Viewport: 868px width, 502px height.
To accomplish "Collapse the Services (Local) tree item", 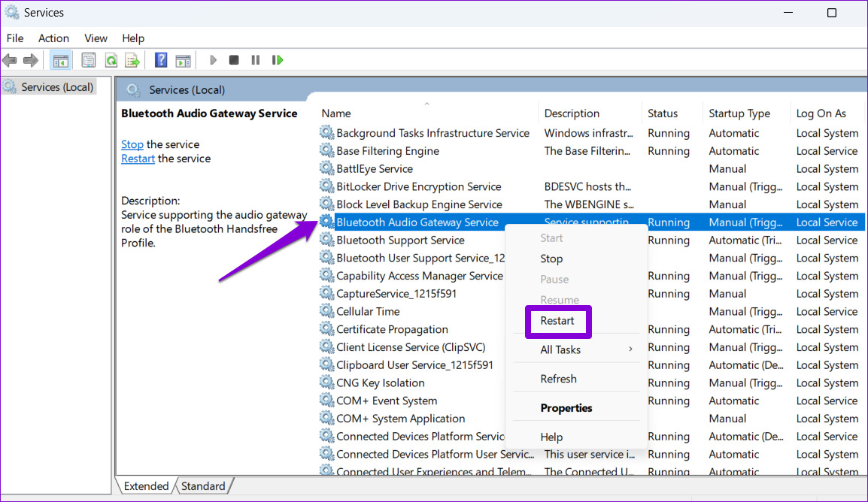I will [56, 86].
